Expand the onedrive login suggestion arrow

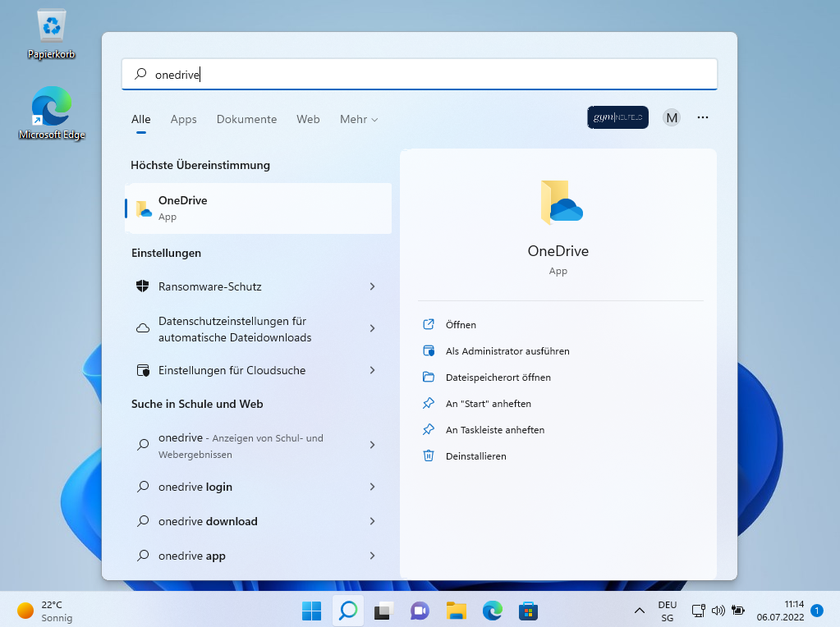tap(372, 487)
